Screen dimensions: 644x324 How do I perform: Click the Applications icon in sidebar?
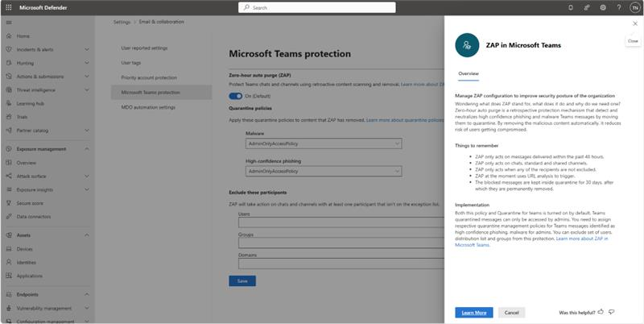pyautogui.click(x=9, y=276)
